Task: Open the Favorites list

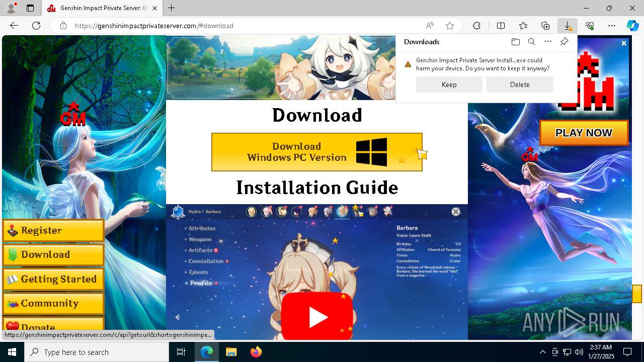Action: coord(523,26)
